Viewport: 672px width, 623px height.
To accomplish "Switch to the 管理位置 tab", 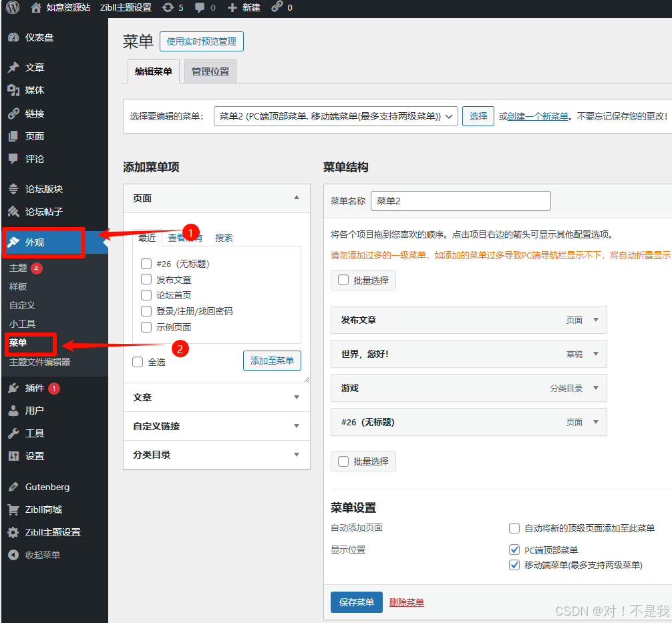I will (x=210, y=71).
